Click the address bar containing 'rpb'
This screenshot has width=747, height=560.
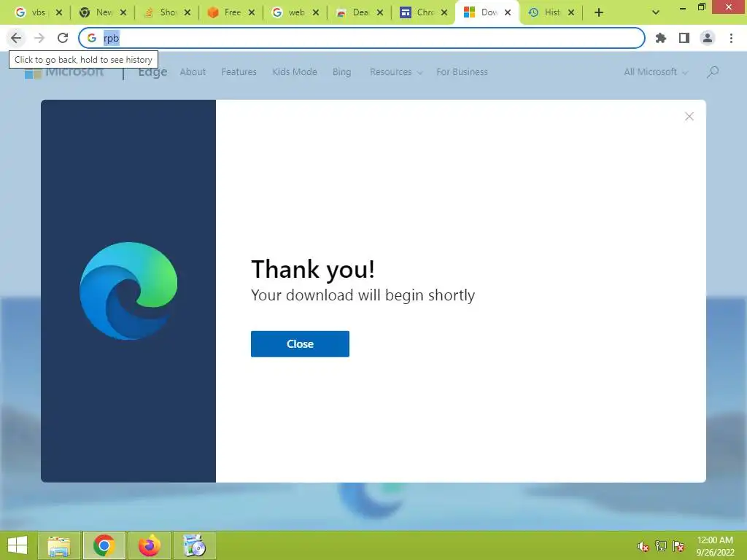[362, 38]
